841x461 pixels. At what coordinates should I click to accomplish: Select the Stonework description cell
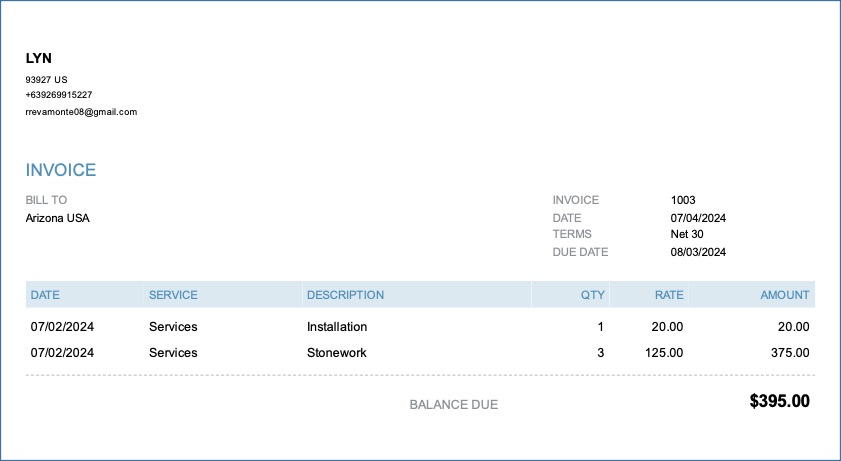[x=337, y=353]
